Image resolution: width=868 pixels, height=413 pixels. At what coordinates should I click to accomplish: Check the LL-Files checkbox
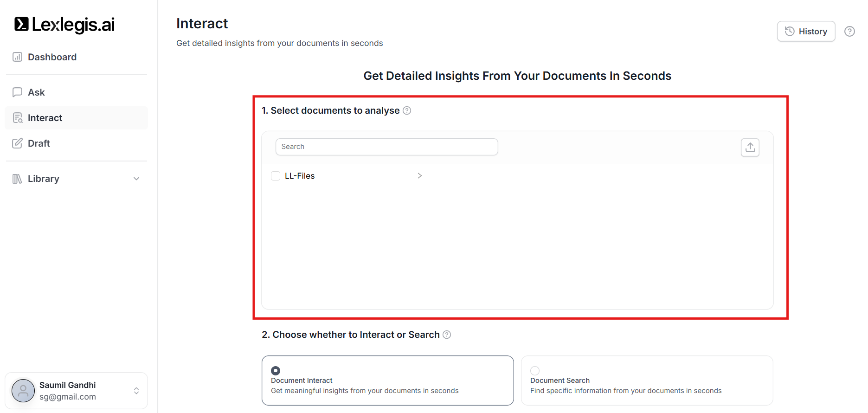(x=276, y=176)
